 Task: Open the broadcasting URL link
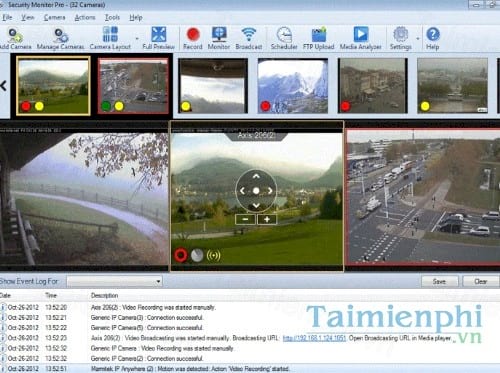click(x=314, y=338)
